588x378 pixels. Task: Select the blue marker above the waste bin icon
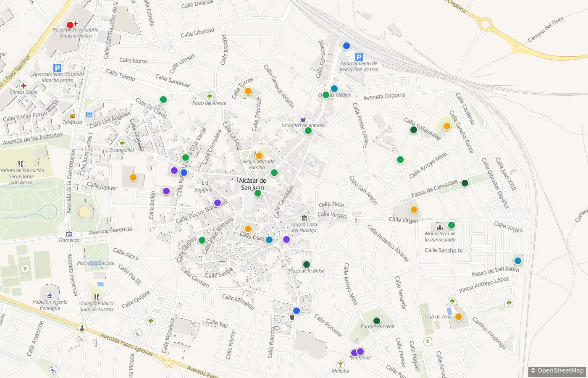pos(297,311)
